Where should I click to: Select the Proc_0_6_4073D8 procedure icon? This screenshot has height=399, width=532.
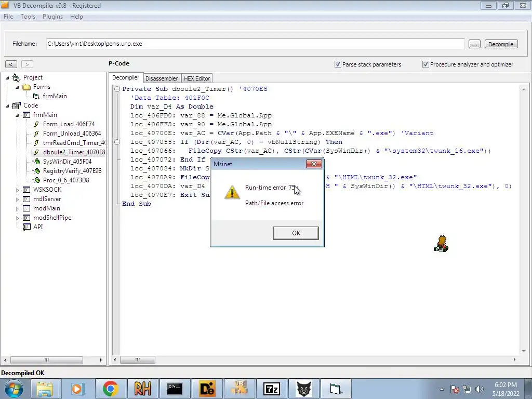[37, 180]
